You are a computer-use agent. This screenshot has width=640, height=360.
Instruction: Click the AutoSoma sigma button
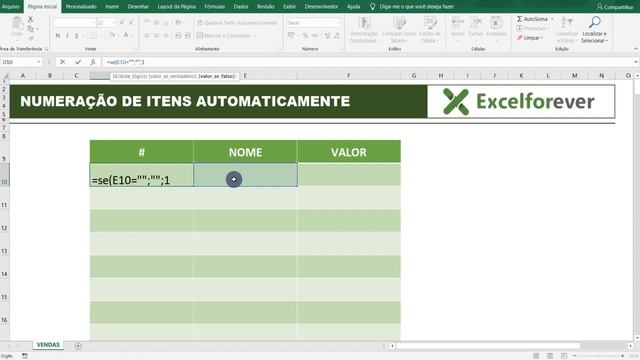(533, 19)
